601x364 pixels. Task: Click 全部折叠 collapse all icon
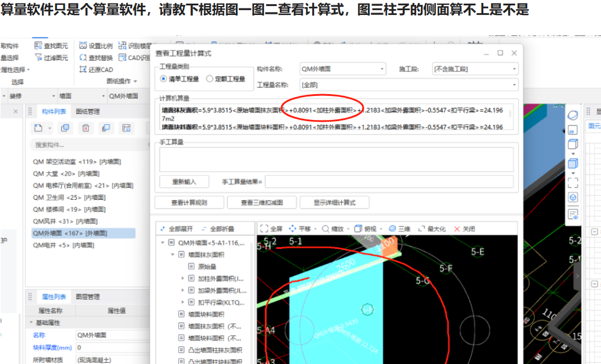coord(204,228)
